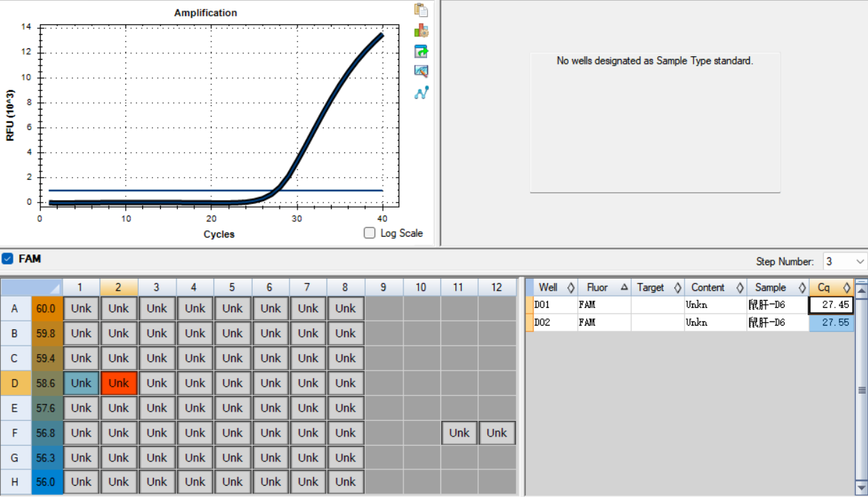
Task: Select D02 row in results table
Action: [689, 322]
